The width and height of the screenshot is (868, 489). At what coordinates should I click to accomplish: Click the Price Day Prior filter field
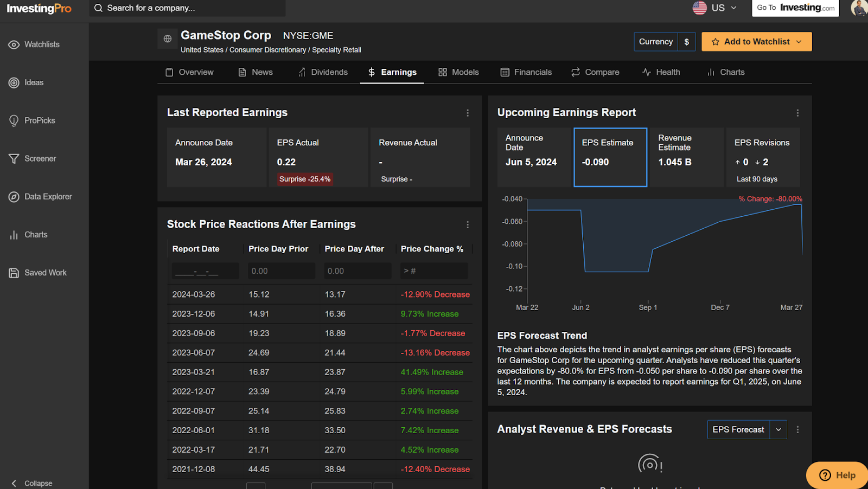click(x=282, y=271)
